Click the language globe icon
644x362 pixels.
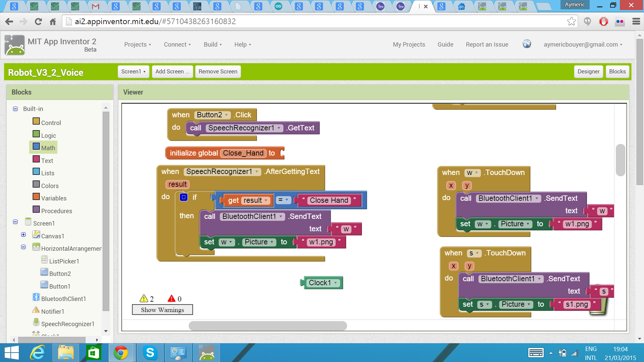point(527,44)
